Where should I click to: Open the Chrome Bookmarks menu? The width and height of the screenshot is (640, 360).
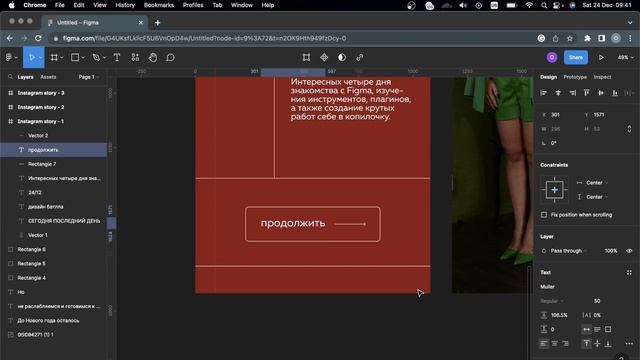click(x=159, y=5)
